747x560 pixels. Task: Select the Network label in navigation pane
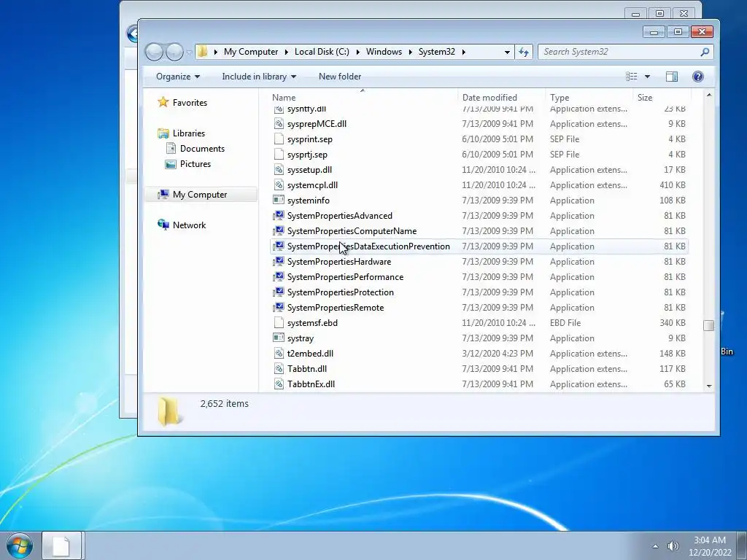(x=189, y=225)
